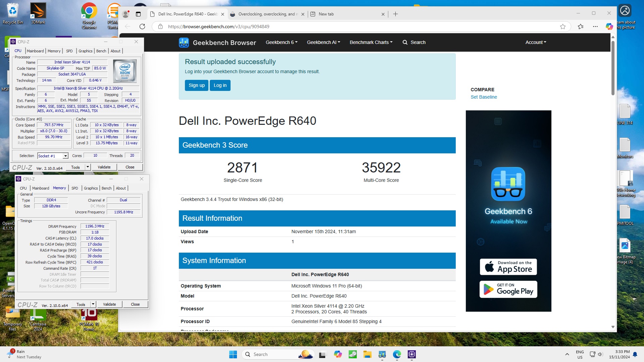
Task: Open Tools dropdown arrow in CPU window
Action: click(88, 167)
